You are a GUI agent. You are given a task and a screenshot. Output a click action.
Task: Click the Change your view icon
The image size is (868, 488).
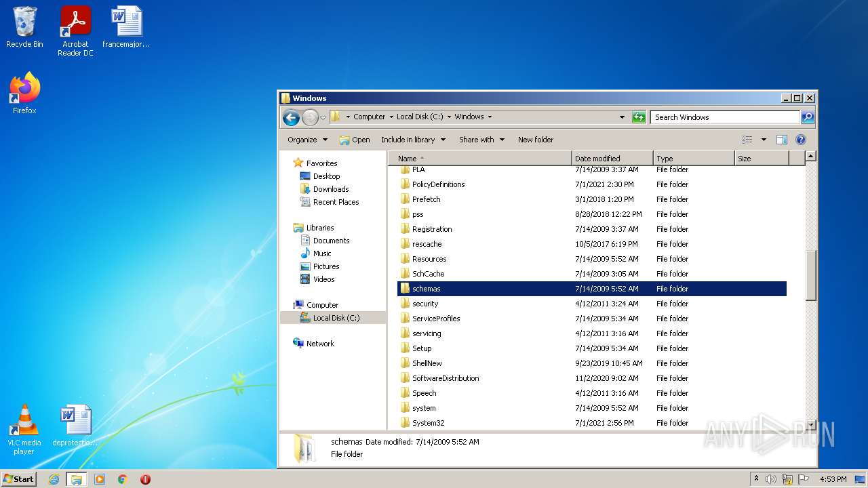747,140
